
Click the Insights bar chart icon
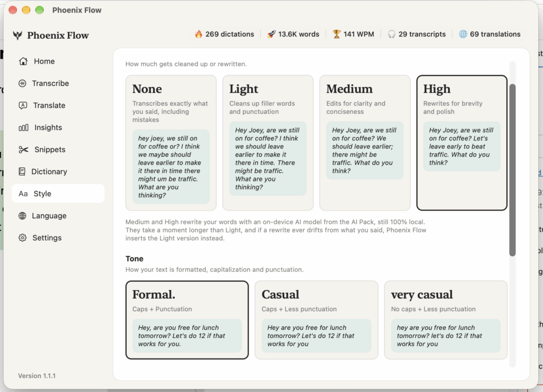tap(23, 128)
